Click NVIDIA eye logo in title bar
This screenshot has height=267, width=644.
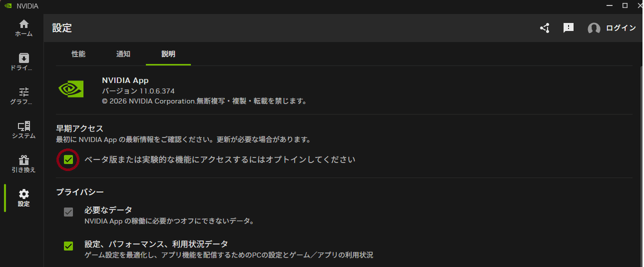coord(8,5)
